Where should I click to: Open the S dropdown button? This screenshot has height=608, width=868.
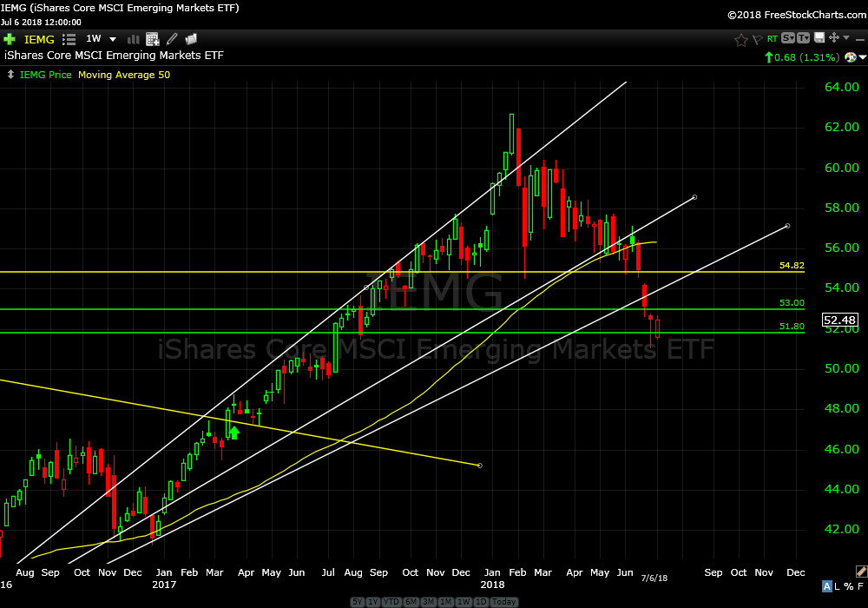click(x=788, y=38)
